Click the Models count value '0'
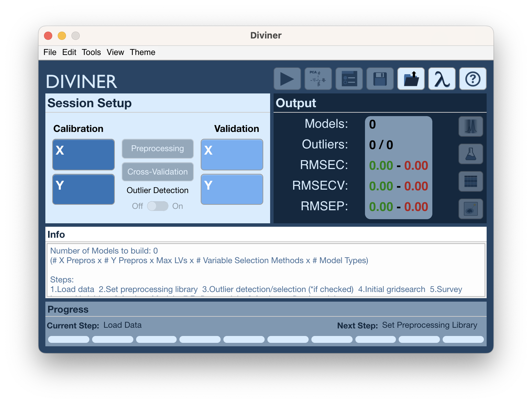 pos(373,124)
